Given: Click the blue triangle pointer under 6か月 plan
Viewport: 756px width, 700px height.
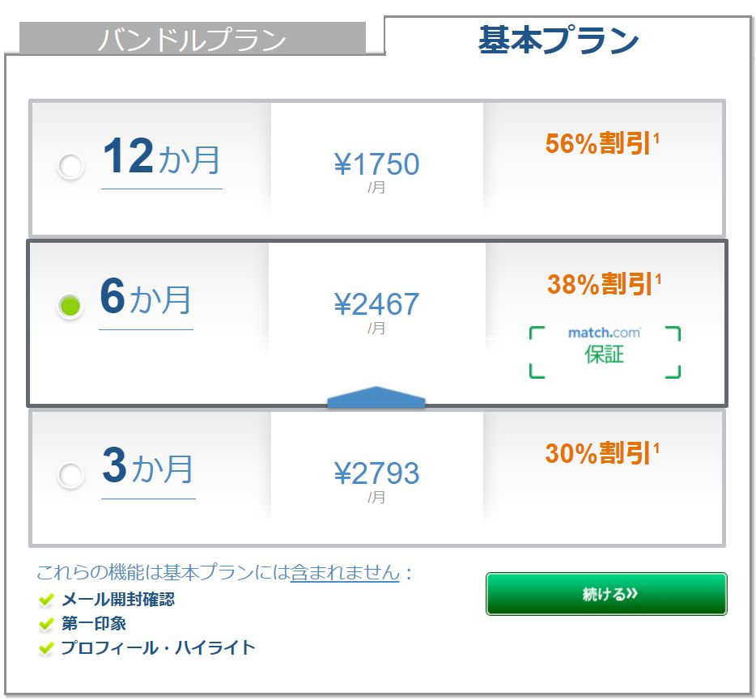Looking at the screenshot, I should click(x=376, y=397).
